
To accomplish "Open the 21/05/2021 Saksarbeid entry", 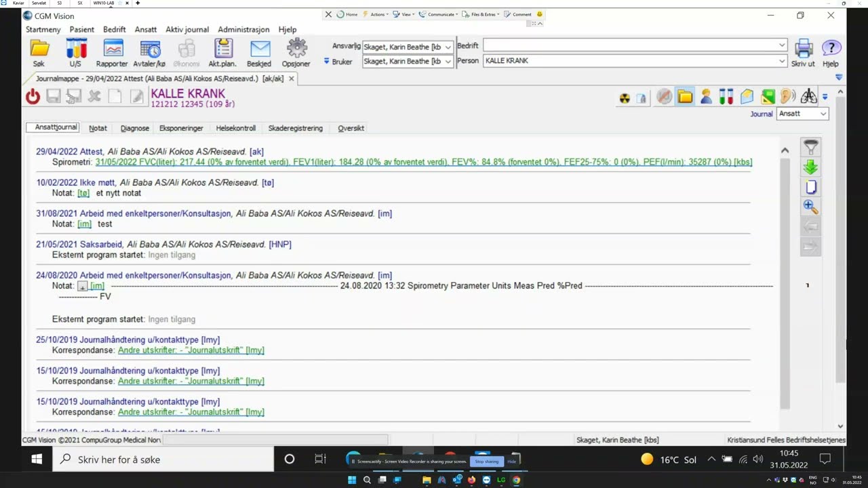I will click(x=163, y=244).
